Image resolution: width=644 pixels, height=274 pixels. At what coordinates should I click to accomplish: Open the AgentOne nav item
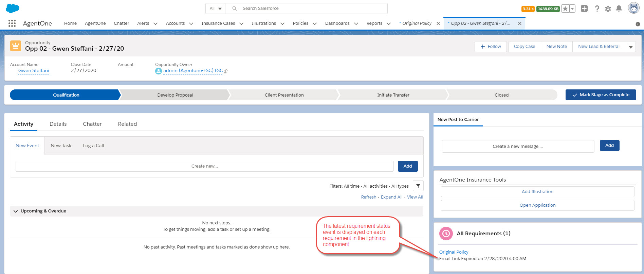click(x=95, y=23)
